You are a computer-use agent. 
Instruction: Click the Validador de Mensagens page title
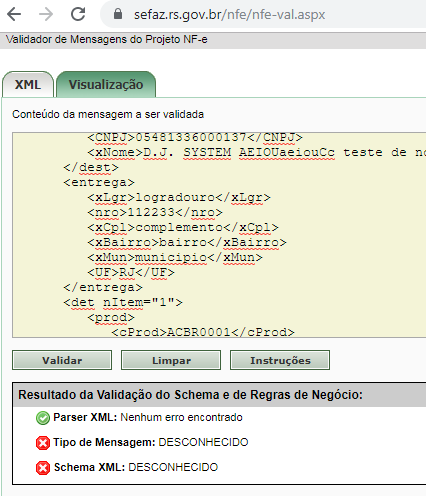point(107,39)
